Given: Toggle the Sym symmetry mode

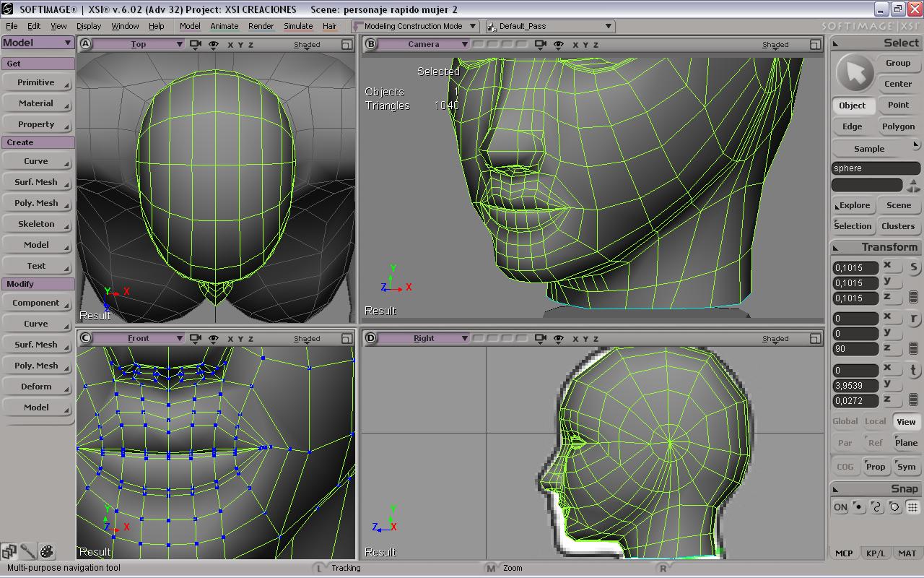Looking at the screenshot, I should pyautogui.click(x=906, y=467).
